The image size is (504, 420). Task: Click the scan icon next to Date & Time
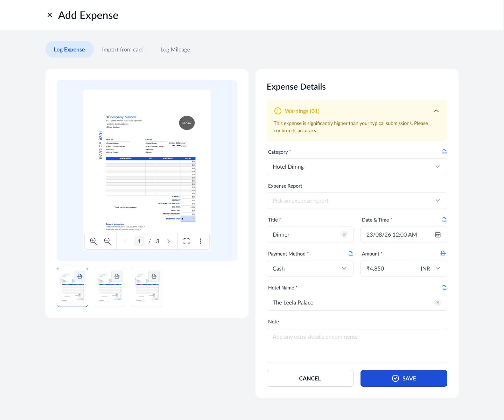[444, 220]
